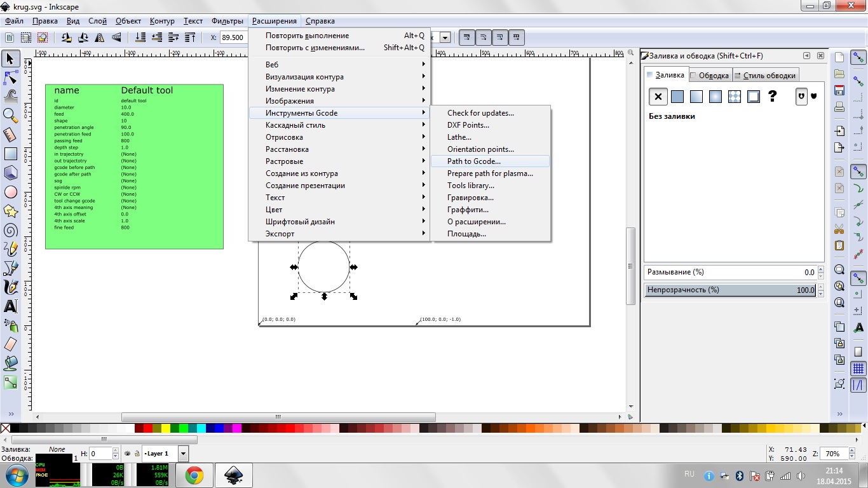
Task: Select the Star polygon tool
Action: [x=10, y=210]
